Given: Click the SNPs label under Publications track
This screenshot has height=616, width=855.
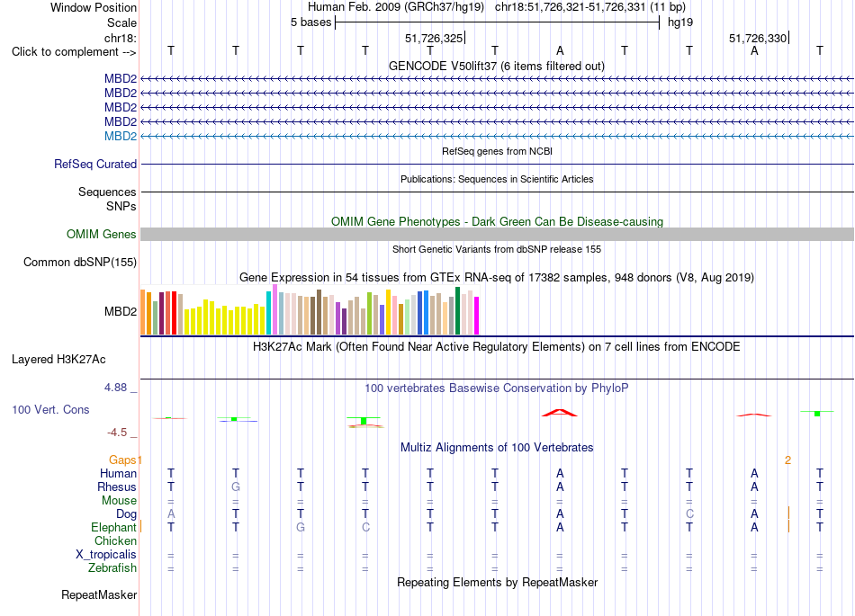Looking at the screenshot, I should coord(121,207).
